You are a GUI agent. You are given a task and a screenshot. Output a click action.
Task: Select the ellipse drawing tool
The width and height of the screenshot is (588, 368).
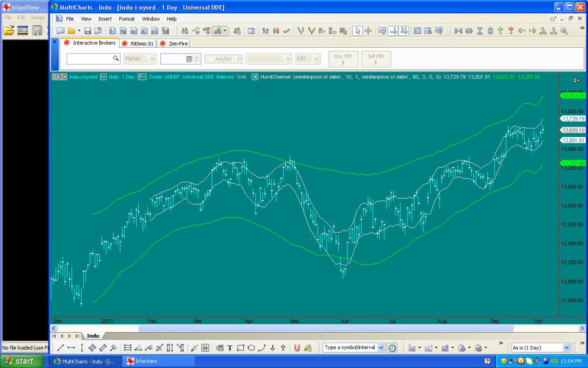[251, 347]
